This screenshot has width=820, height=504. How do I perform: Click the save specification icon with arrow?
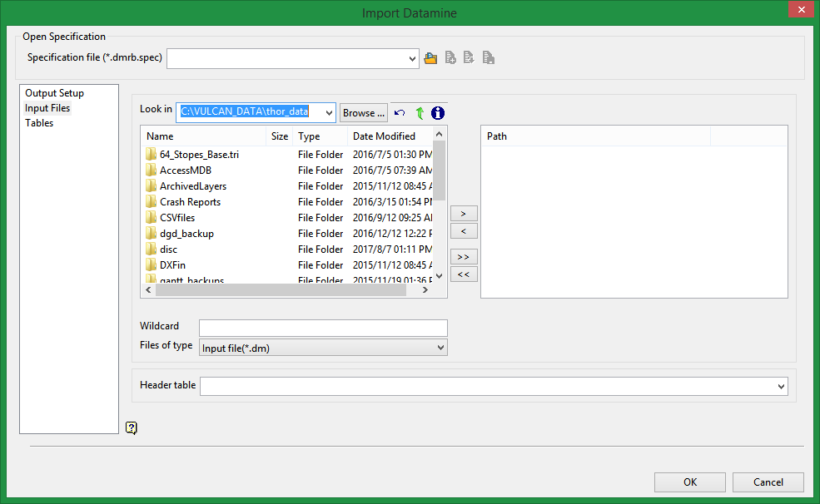pyautogui.click(x=469, y=58)
